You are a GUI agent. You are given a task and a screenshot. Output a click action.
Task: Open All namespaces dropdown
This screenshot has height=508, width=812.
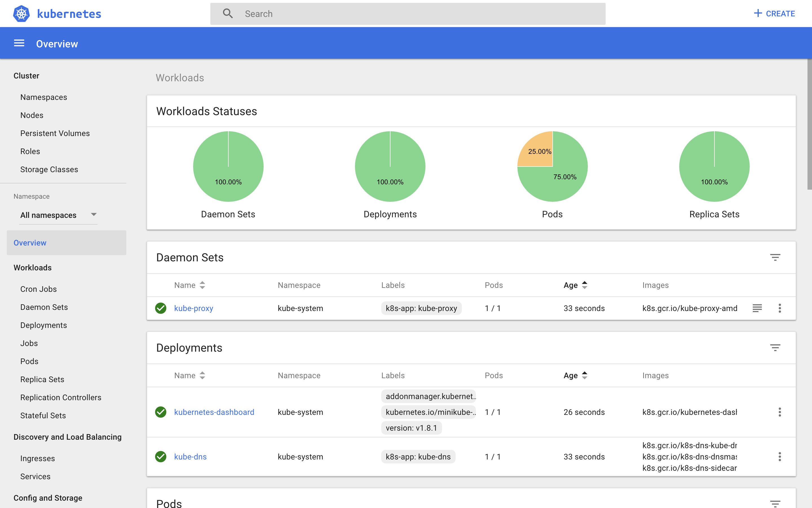click(x=58, y=215)
